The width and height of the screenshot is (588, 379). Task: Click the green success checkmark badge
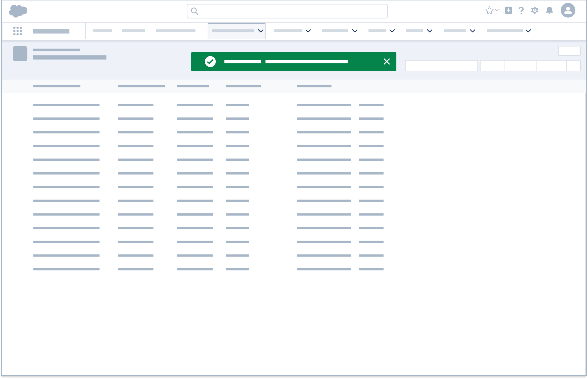pos(211,62)
